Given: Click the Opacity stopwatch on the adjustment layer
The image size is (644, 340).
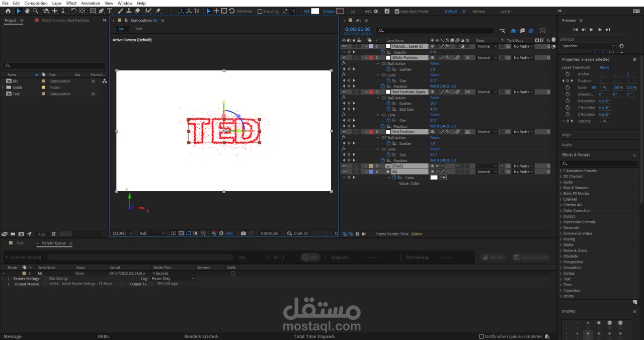Looking at the screenshot, I should [382, 52].
